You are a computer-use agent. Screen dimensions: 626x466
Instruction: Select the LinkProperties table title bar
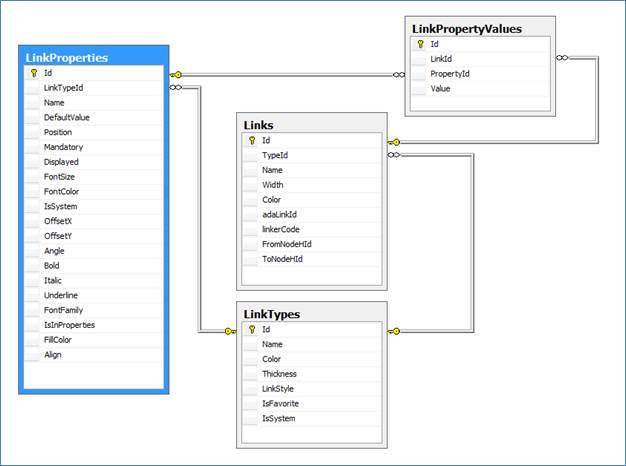coord(92,57)
